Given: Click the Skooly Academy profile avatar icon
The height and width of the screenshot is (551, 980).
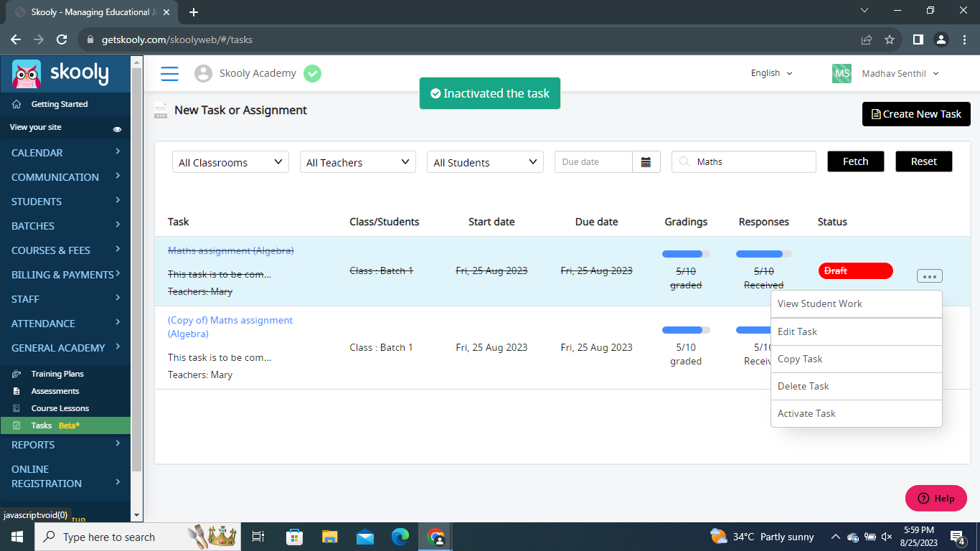Looking at the screenshot, I should (204, 73).
